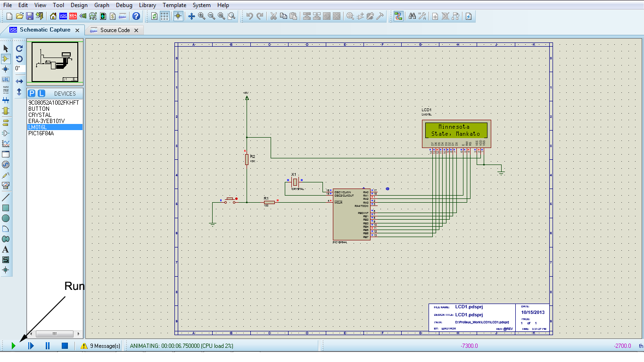Select the Graph mode tool
The width and height of the screenshot is (644, 362).
tap(6, 144)
